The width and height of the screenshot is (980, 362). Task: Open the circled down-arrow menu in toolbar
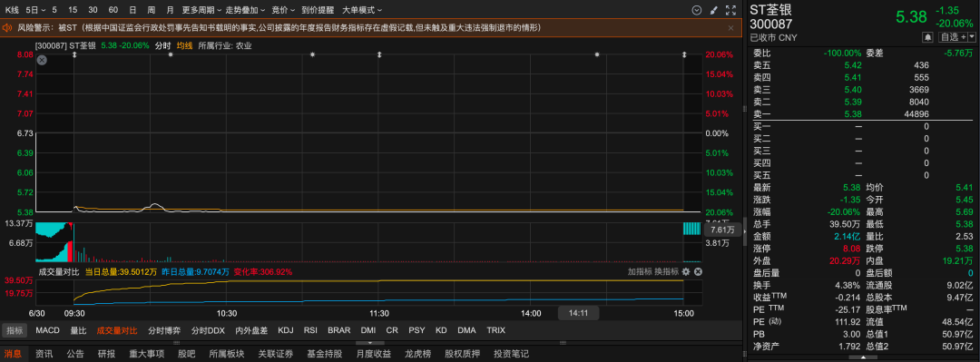(697, 10)
